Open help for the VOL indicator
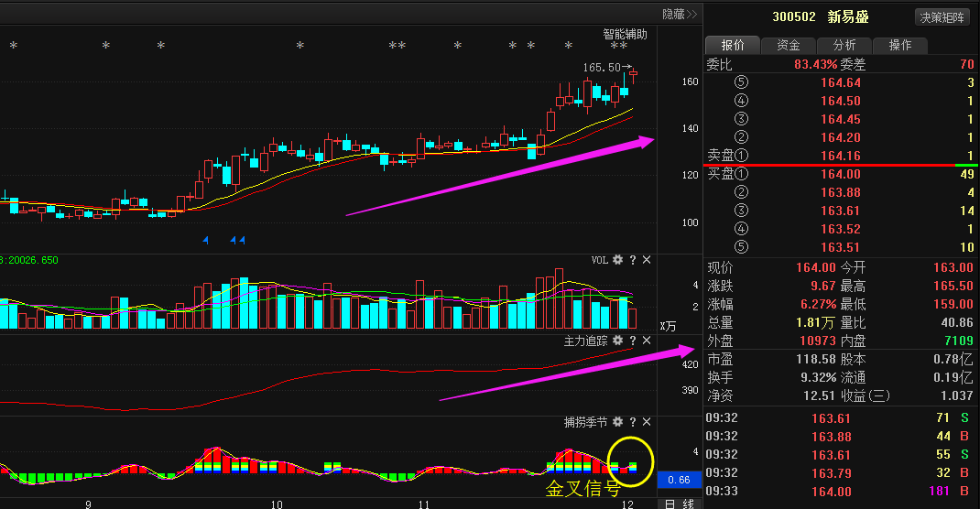 tap(632, 260)
